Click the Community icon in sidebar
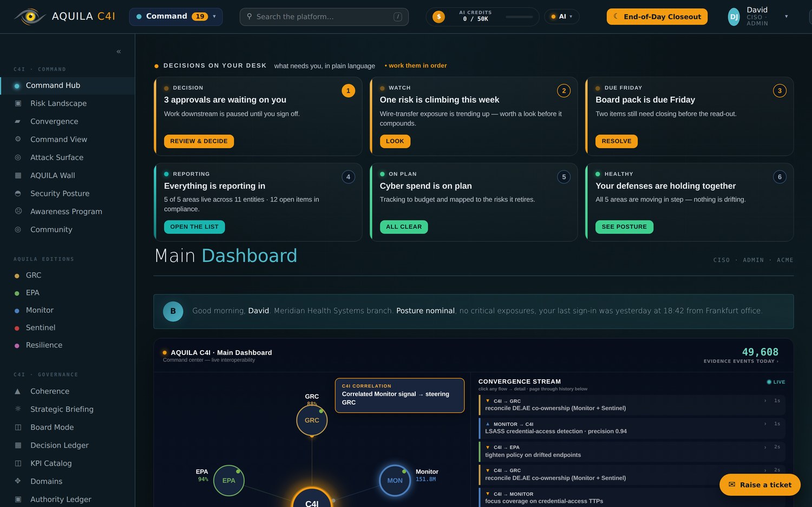Image resolution: width=812 pixels, height=507 pixels. 18,229
